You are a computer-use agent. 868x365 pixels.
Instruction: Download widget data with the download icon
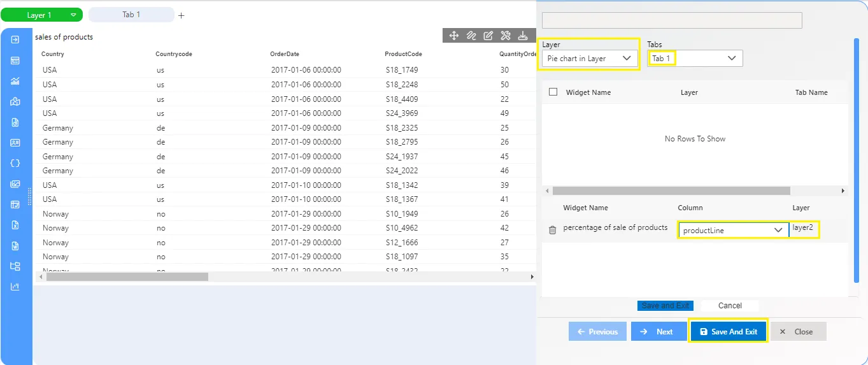click(x=523, y=36)
